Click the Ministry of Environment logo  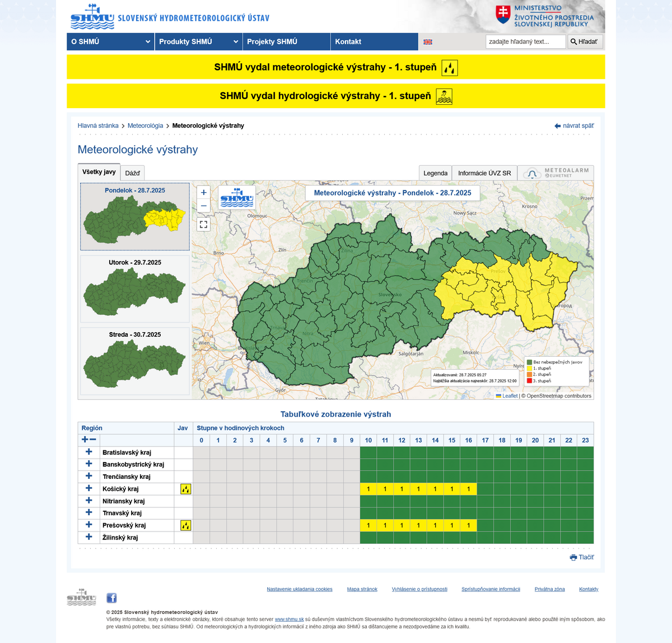pos(545,16)
